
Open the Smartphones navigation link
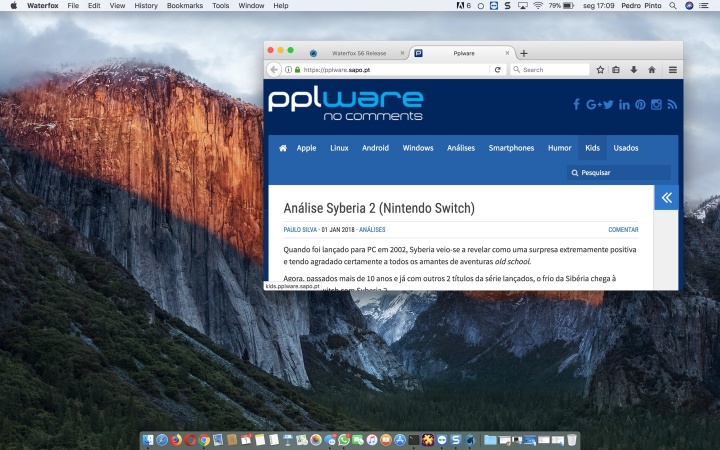tap(511, 148)
